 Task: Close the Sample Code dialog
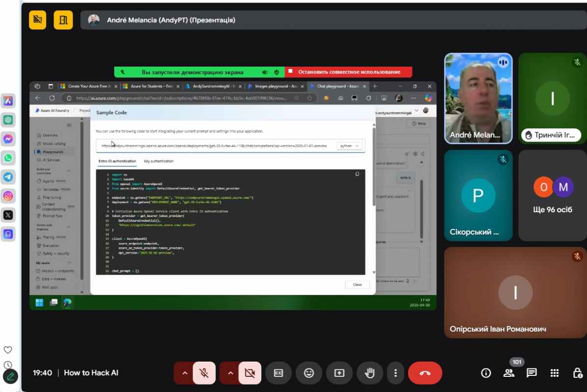(x=357, y=285)
